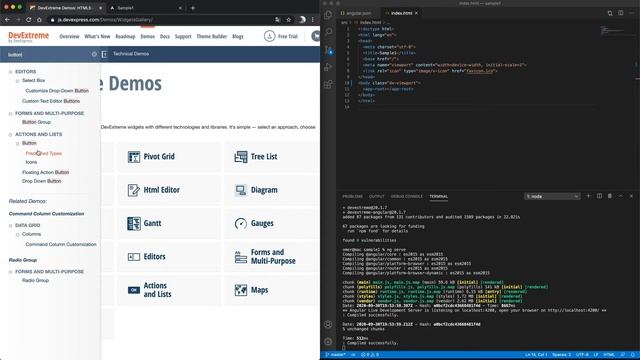
Task: Bookmark page with star icon
Action: (x=289, y=20)
